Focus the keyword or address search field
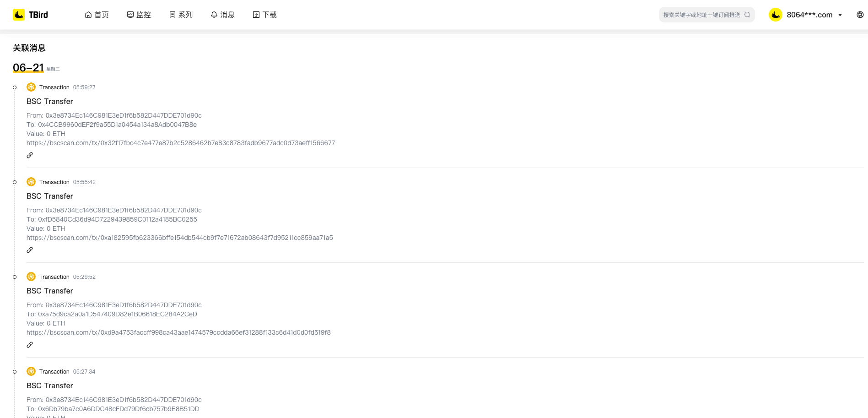 click(x=701, y=15)
